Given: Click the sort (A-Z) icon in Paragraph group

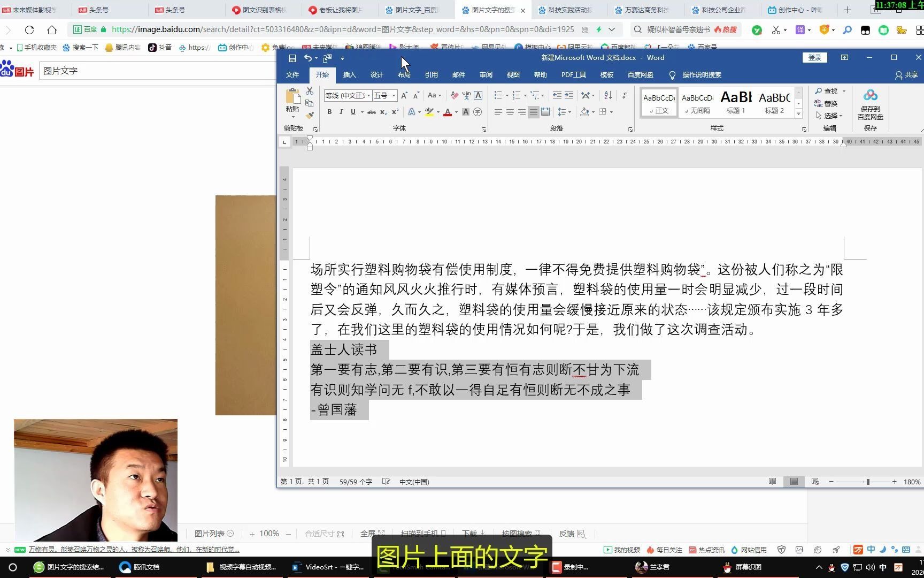Looking at the screenshot, I should (607, 95).
